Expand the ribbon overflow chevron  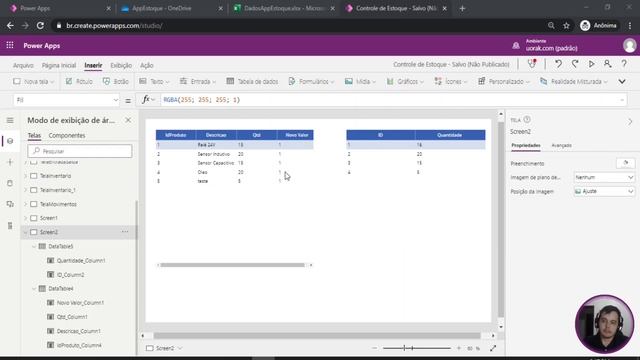point(622,82)
